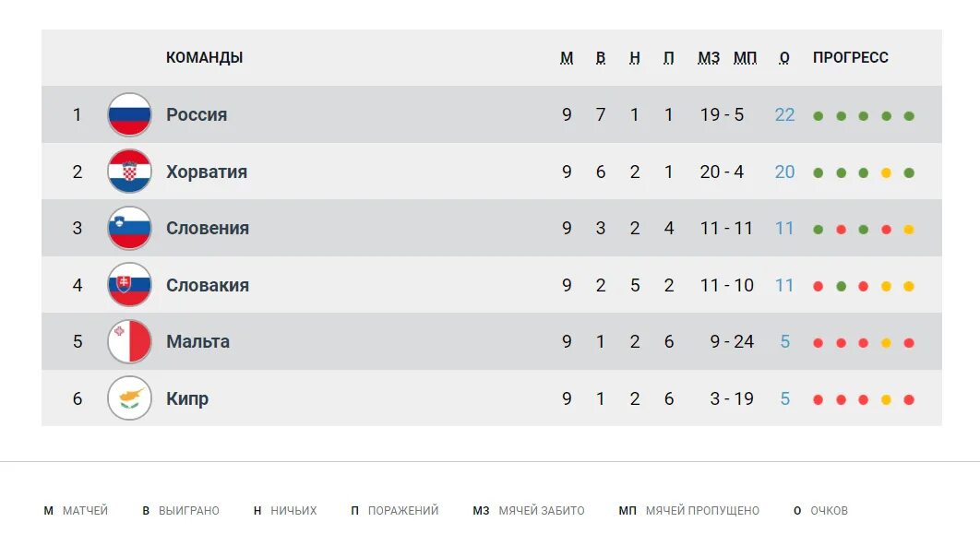Click the Russia flag icon

pos(129,115)
